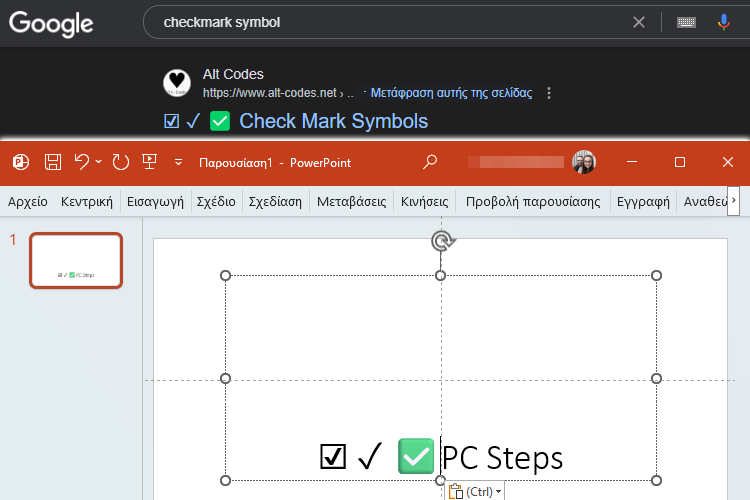Open the Paste Options (Ctrl) button

point(474,491)
